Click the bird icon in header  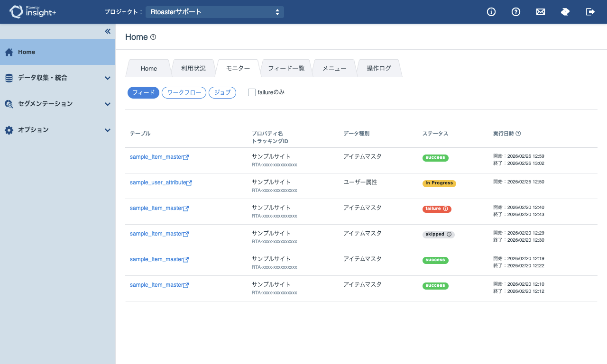coord(565,12)
